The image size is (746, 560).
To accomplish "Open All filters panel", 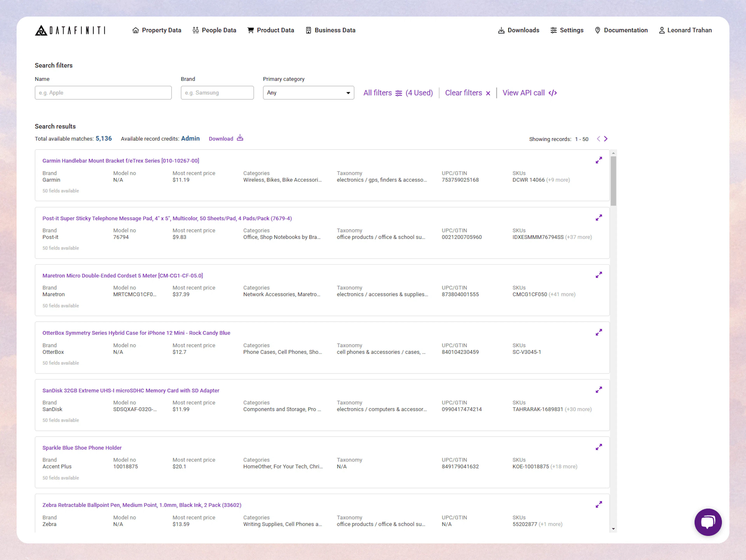I will [x=378, y=93].
